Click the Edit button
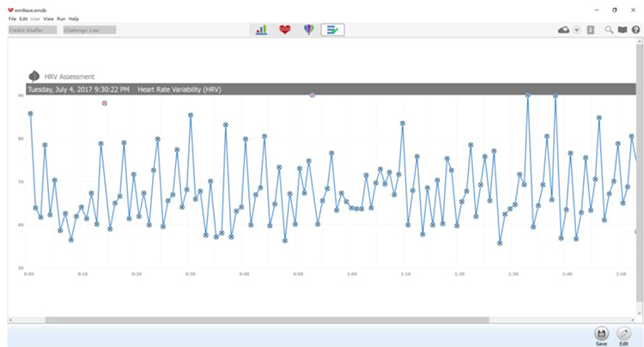Viewport: 644px width, 347px height. (x=624, y=333)
